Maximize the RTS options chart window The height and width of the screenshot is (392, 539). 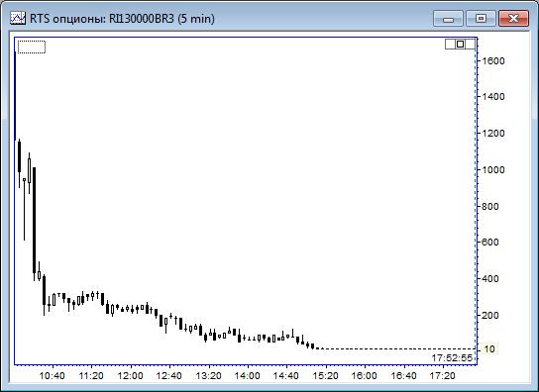pyautogui.click(x=481, y=18)
